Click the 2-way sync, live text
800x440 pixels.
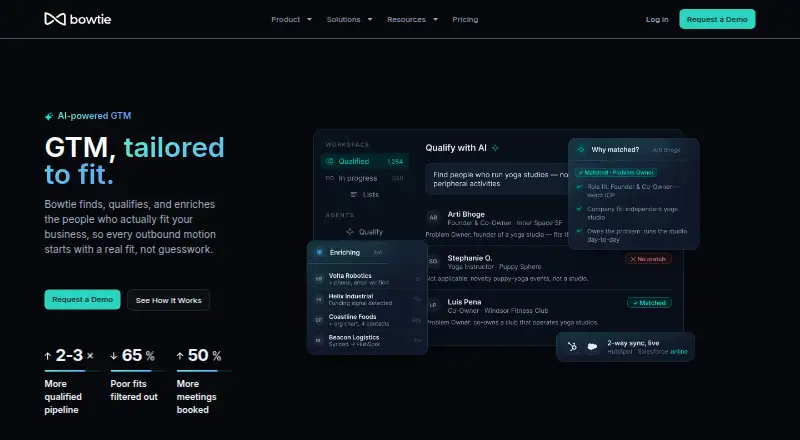pyautogui.click(x=633, y=343)
